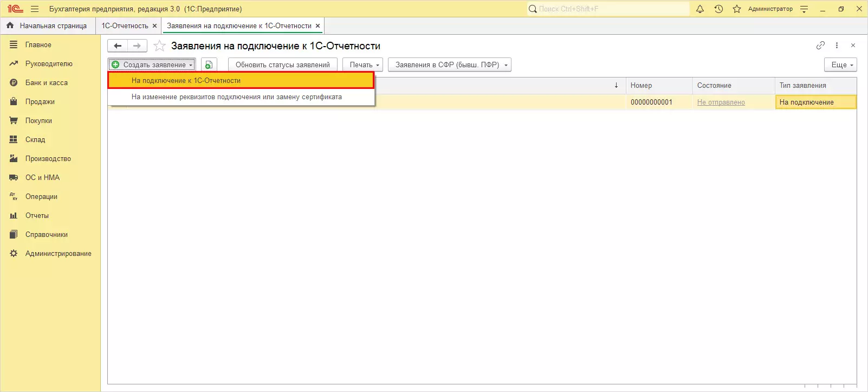Sort by the Состояние column header

[734, 86]
